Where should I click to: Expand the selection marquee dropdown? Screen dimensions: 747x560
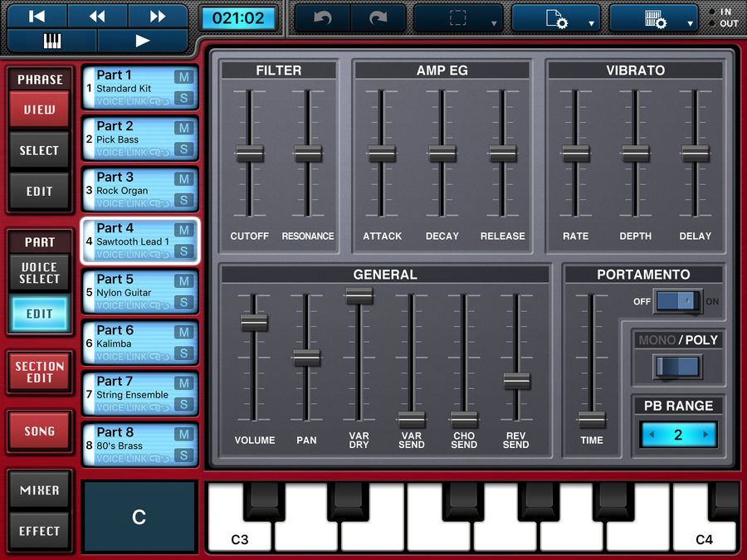coord(457,18)
